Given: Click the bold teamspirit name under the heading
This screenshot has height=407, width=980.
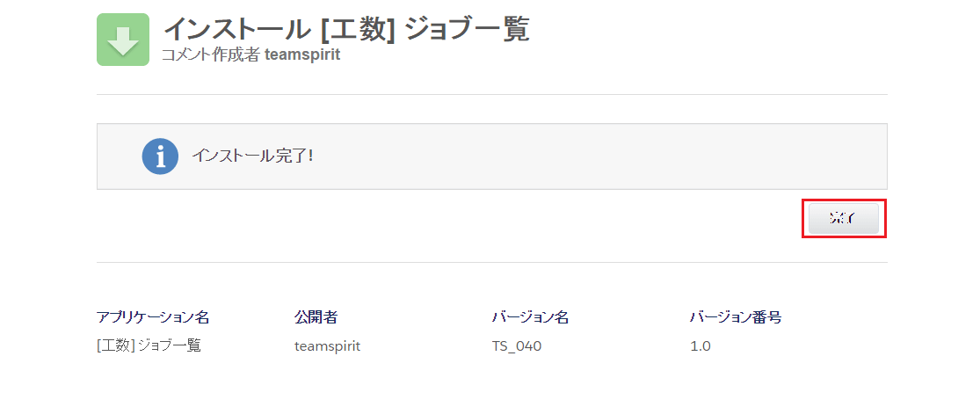Looking at the screenshot, I should (x=302, y=55).
